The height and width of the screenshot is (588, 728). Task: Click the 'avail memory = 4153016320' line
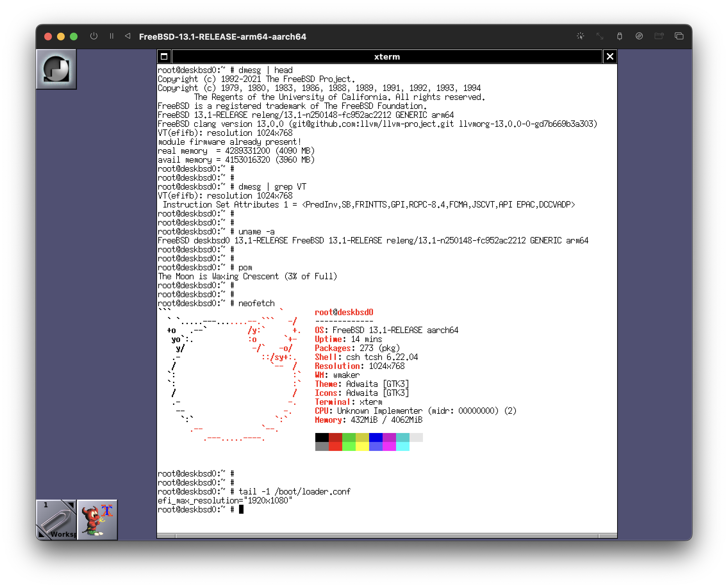pos(236,159)
